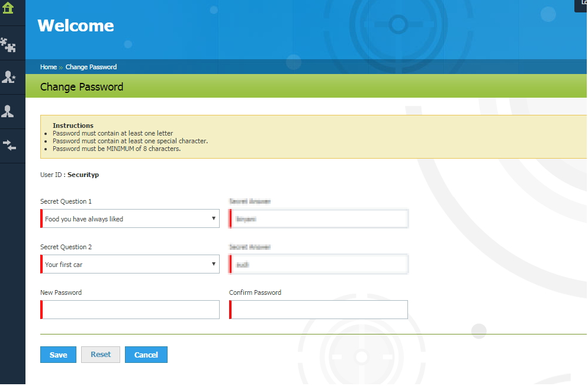Open the puzzle pieces sidebar icon
The width and height of the screenshot is (588, 386).
(x=8, y=44)
